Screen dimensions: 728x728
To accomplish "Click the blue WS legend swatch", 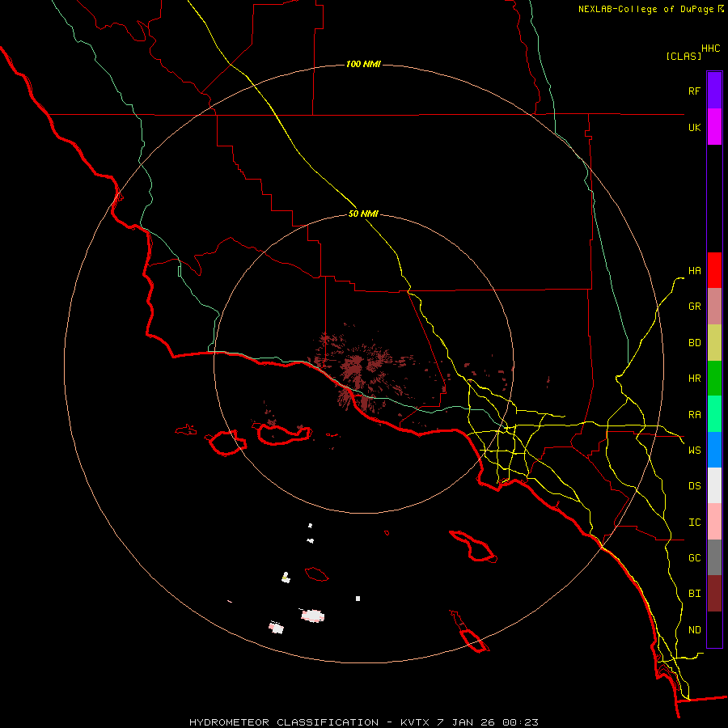I will click(714, 450).
